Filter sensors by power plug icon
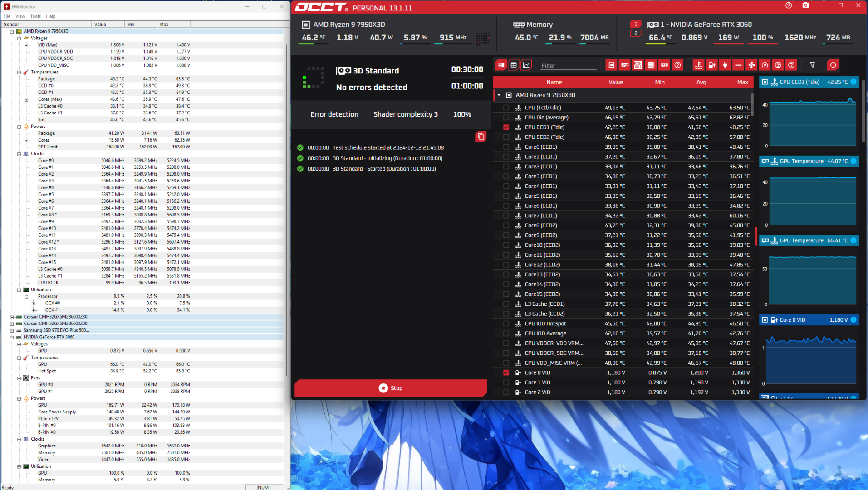 (x=725, y=65)
